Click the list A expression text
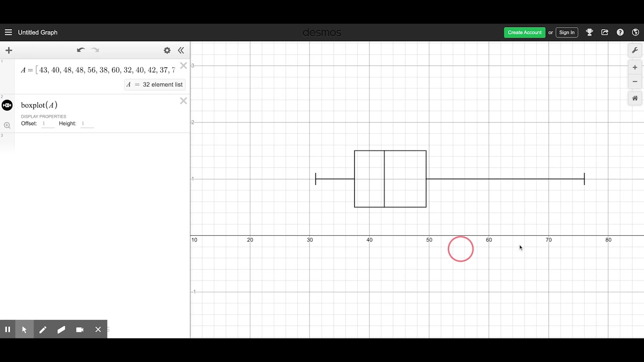The width and height of the screenshot is (644, 362). pyautogui.click(x=98, y=70)
